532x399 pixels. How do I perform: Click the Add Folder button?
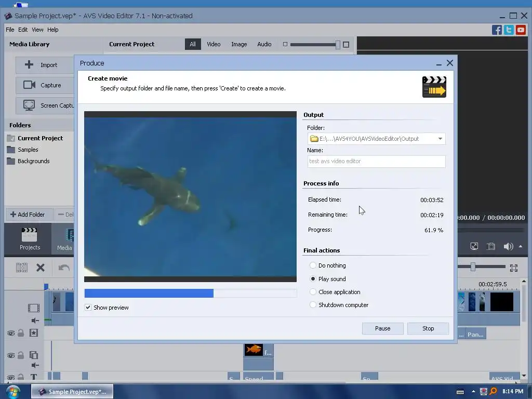30,215
